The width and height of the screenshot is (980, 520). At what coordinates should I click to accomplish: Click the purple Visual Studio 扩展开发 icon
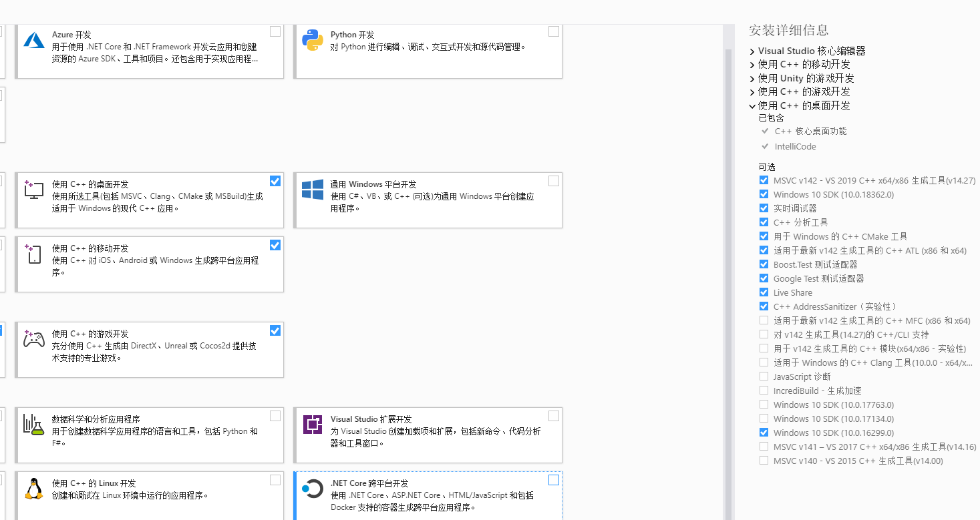pos(313,424)
